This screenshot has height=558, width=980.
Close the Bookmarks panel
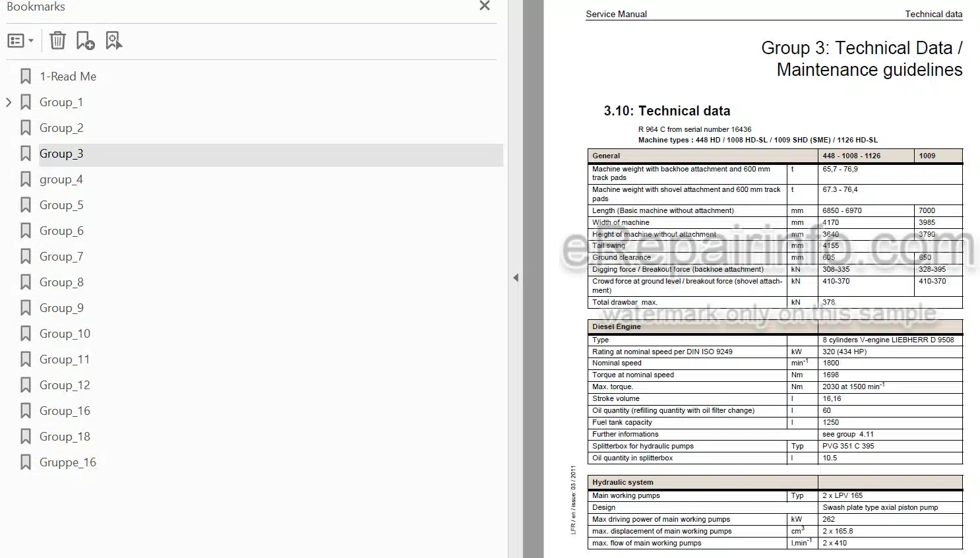pyautogui.click(x=485, y=6)
